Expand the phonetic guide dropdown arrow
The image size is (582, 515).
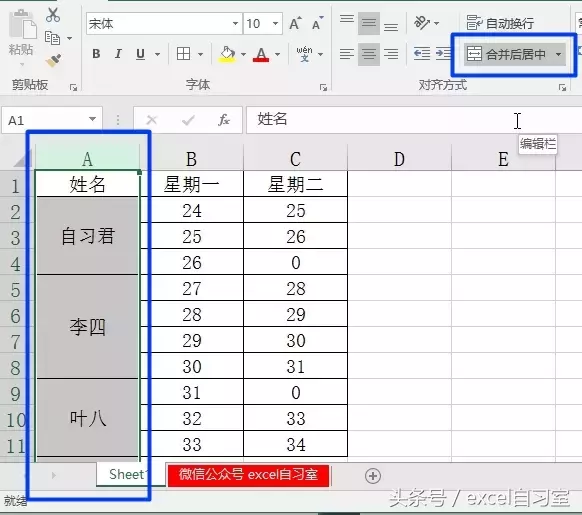tap(321, 54)
